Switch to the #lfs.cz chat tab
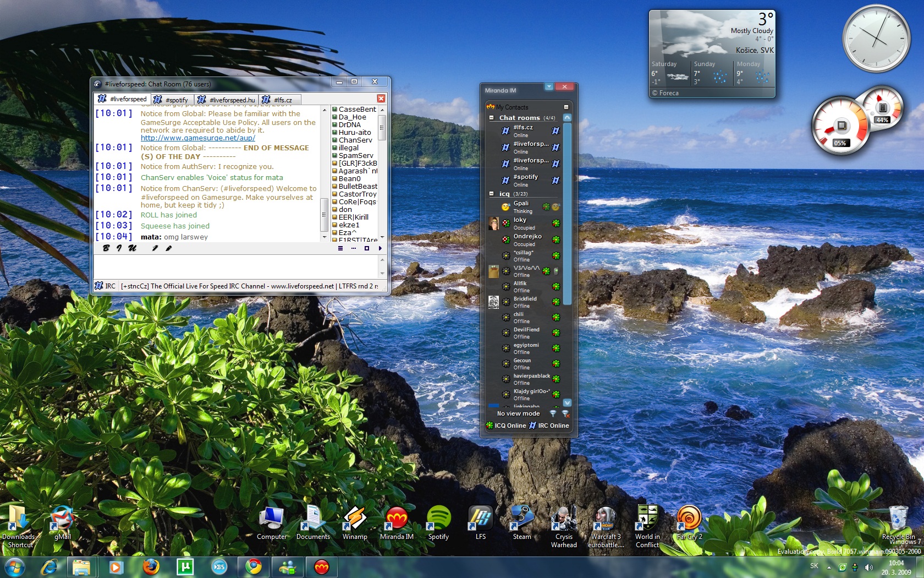Screen dimensions: 924x578 (279, 100)
